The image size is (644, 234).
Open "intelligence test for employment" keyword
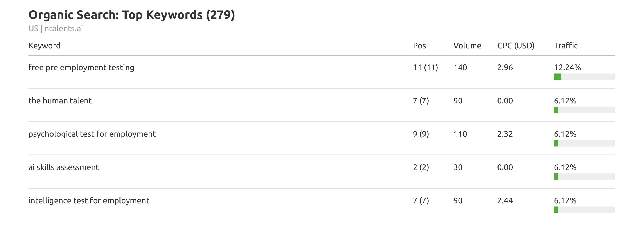pyautogui.click(x=89, y=201)
